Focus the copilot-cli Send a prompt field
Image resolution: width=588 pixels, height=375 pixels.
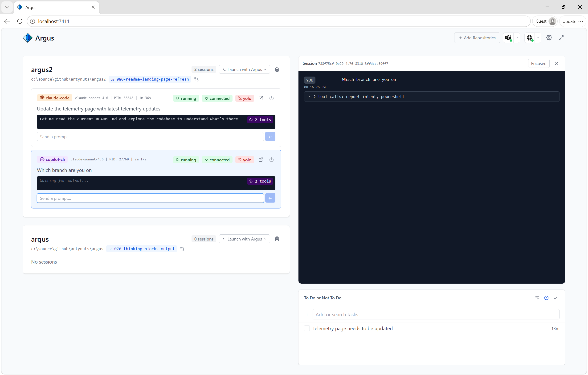pos(150,198)
